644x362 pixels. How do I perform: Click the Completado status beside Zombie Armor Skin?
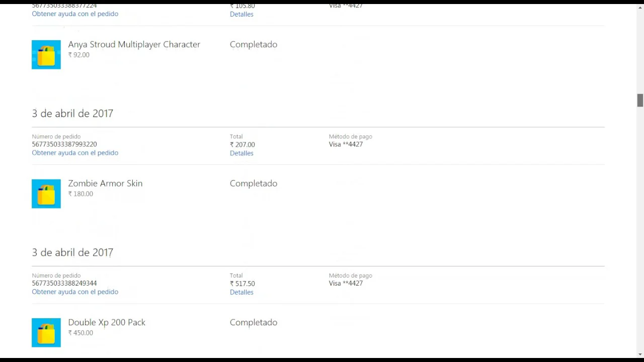[254, 184]
